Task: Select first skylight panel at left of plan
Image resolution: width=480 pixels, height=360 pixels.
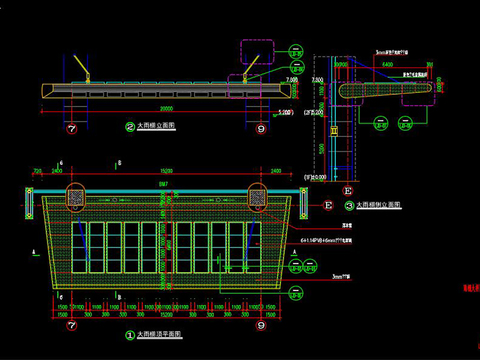Action: click(79, 247)
